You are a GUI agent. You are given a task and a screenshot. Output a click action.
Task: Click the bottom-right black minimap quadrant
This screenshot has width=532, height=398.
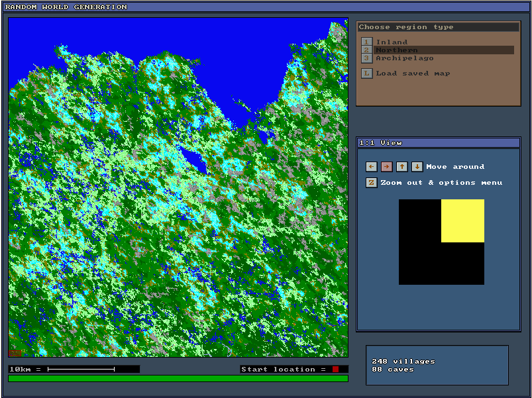pyautogui.click(x=462, y=264)
